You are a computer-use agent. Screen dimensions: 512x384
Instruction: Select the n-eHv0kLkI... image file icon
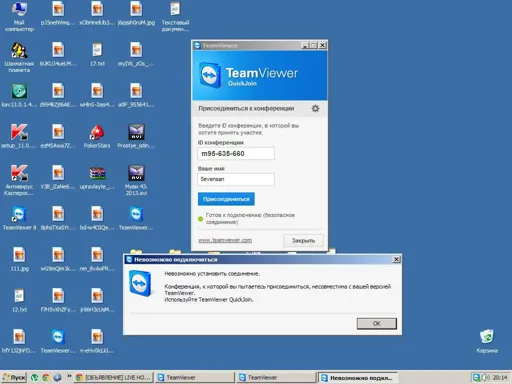tap(97, 341)
